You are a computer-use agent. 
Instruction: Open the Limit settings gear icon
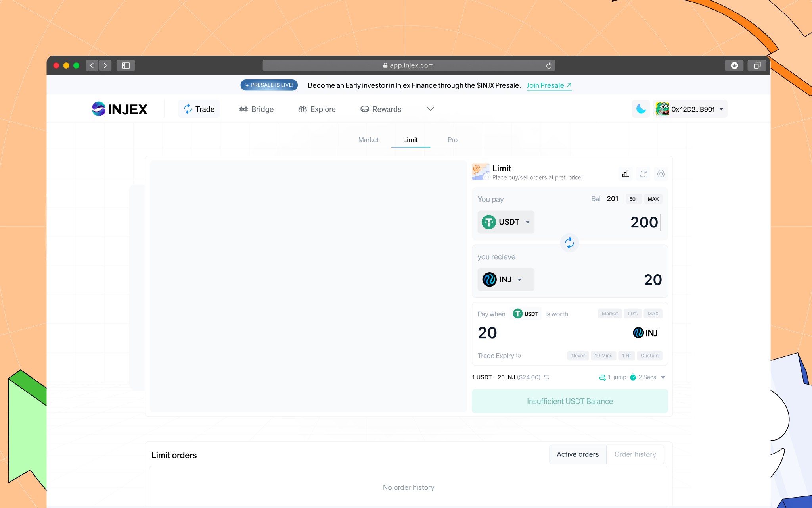coord(661,174)
